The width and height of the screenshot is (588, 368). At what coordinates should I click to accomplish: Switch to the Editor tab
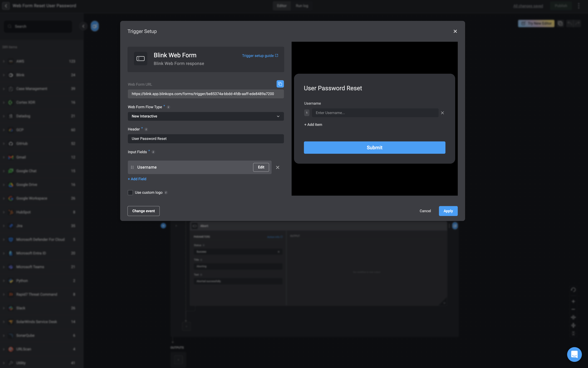pos(282,6)
